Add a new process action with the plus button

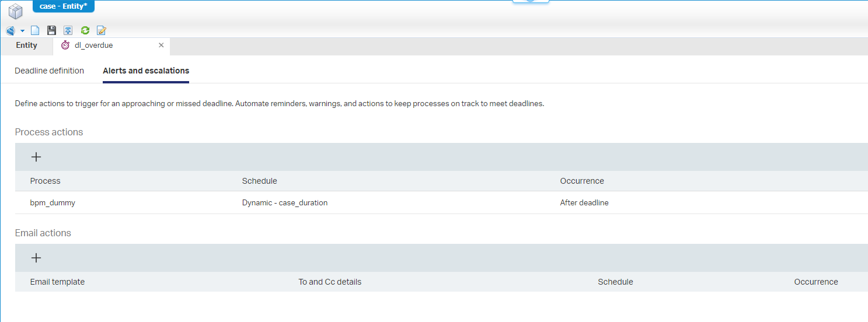coord(36,157)
